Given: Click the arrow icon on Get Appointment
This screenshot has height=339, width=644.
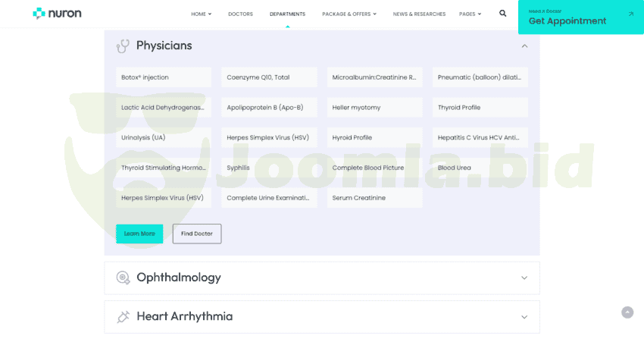Looking at the screenshot, I should click(x=631, y=14).
